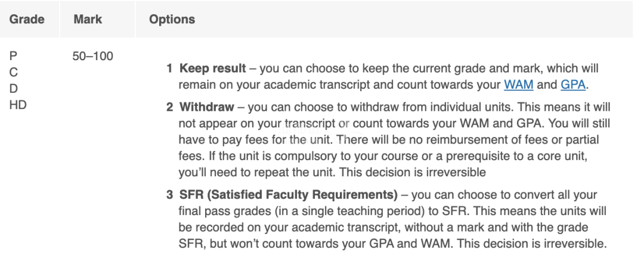Click the Mark column header
The image size is (644, 265).
click(x=88, y=19)
